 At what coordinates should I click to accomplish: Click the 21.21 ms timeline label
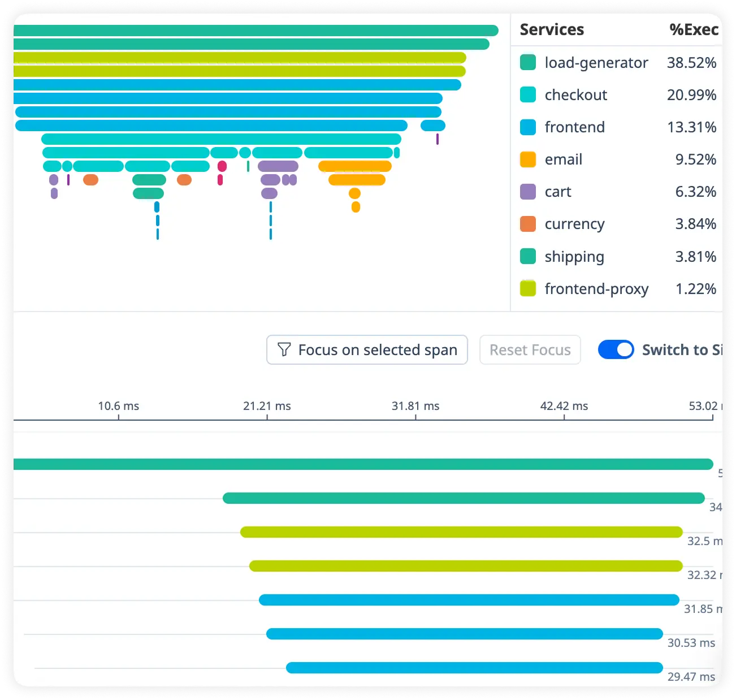tap(267, 406)
